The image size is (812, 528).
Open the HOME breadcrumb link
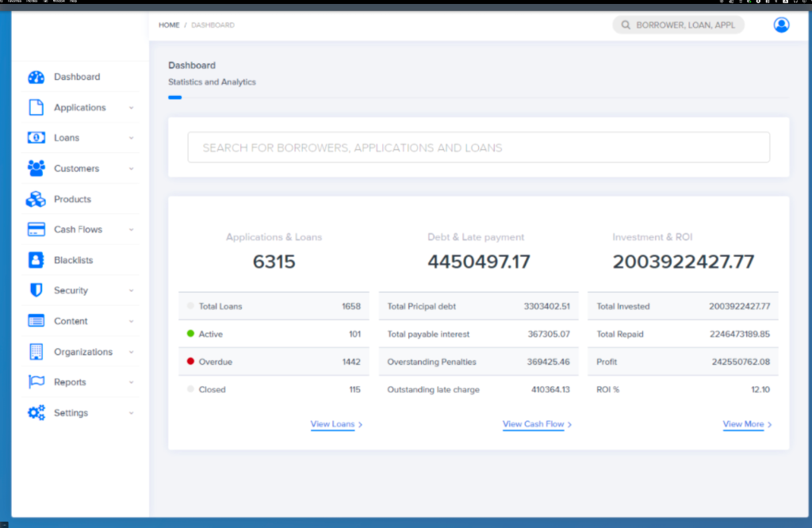pos(169,25)
